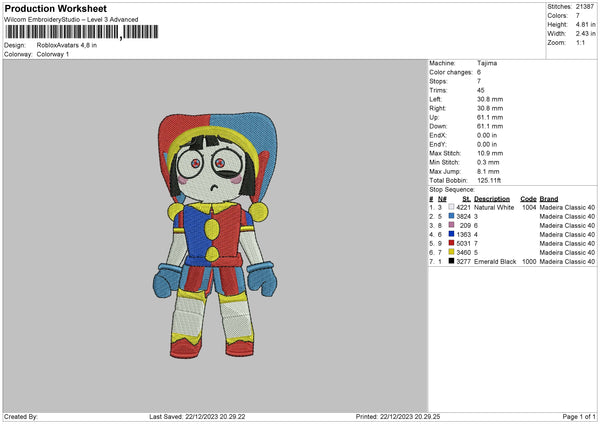
Task: Click the EndX label
Action: [x=437, y=135]
